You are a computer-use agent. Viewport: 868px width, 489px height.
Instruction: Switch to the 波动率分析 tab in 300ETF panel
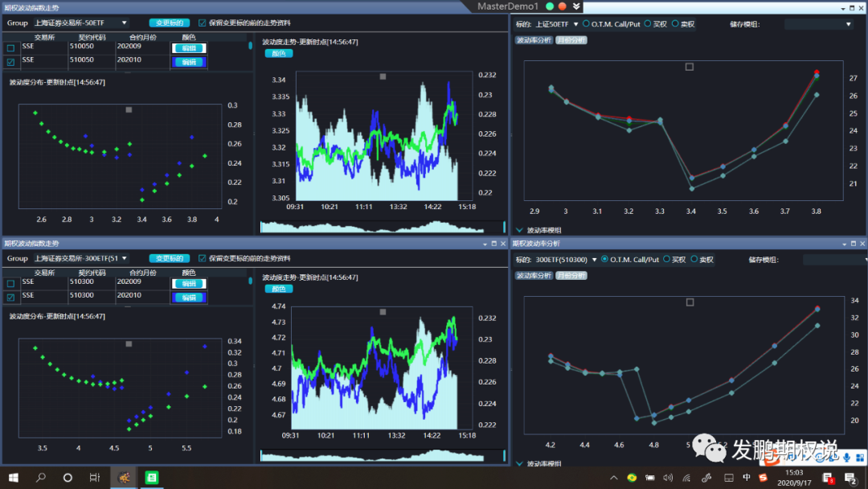534,275
